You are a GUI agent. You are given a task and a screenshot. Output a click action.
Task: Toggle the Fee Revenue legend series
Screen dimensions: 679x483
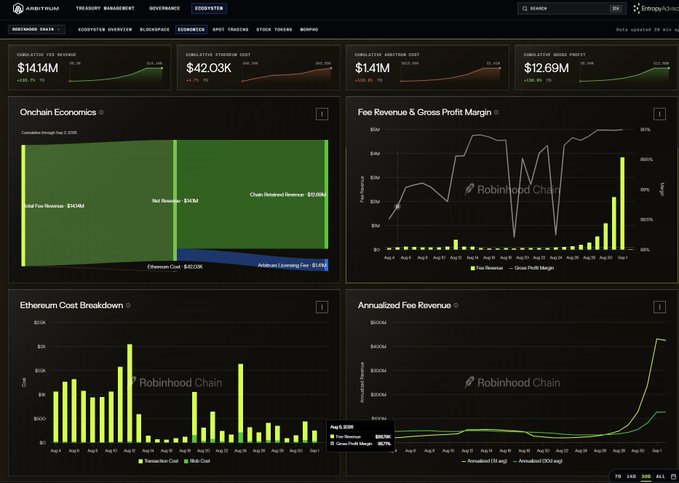(487, 268)
